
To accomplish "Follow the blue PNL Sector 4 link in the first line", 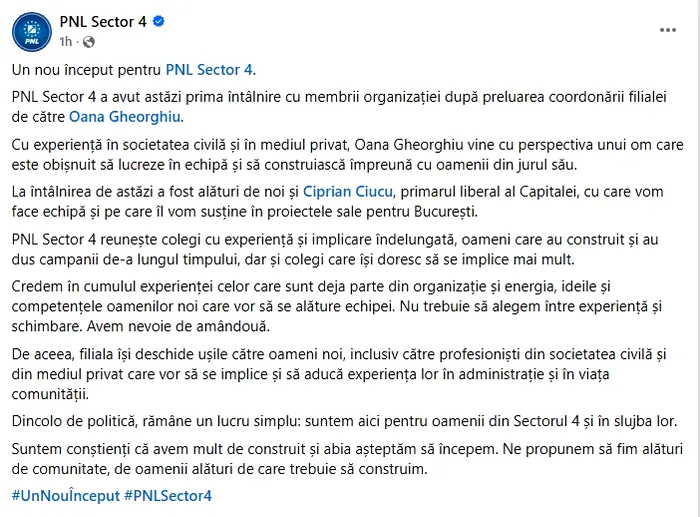I will 209,70.
